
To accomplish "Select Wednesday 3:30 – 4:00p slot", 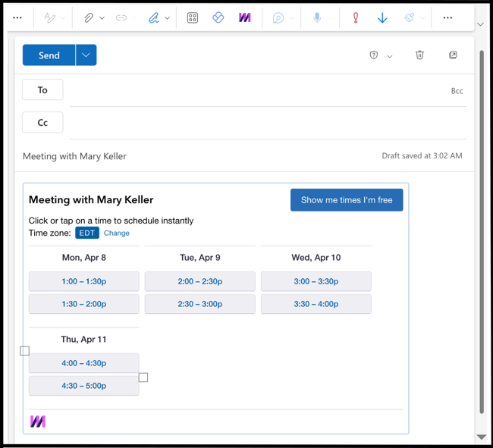I will tap(316, 304).
